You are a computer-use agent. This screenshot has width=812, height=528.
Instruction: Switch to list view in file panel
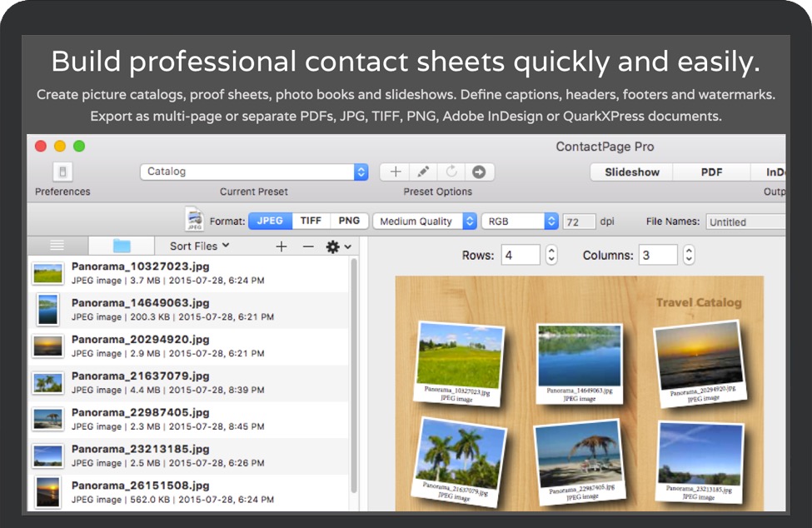coord(57,246)
